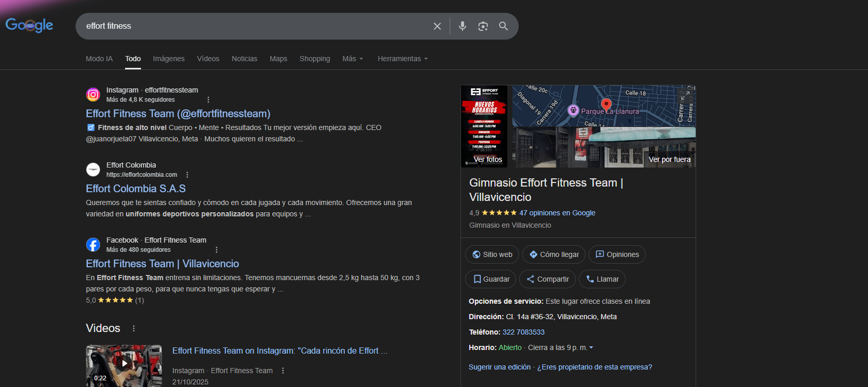Open Effort Fitness Team | Villavicencio link
Image resolution: width=868 pixels, height=387 pixels.
tap(163, 264)
